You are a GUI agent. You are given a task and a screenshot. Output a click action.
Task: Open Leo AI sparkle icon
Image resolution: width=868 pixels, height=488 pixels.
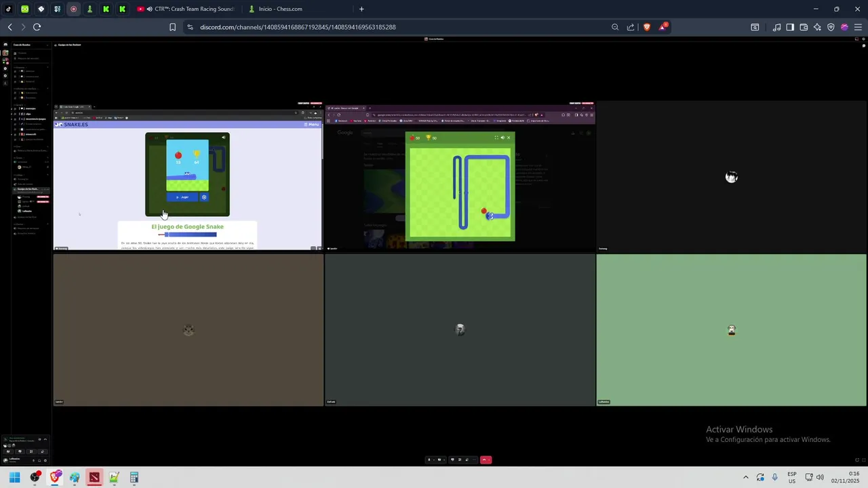click(817, 27)
